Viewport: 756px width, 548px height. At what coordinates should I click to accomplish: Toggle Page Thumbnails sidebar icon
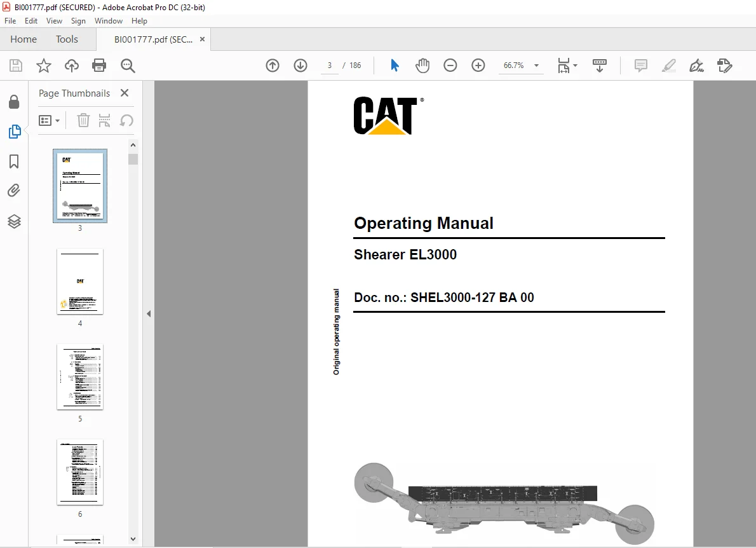click(15, 132)
